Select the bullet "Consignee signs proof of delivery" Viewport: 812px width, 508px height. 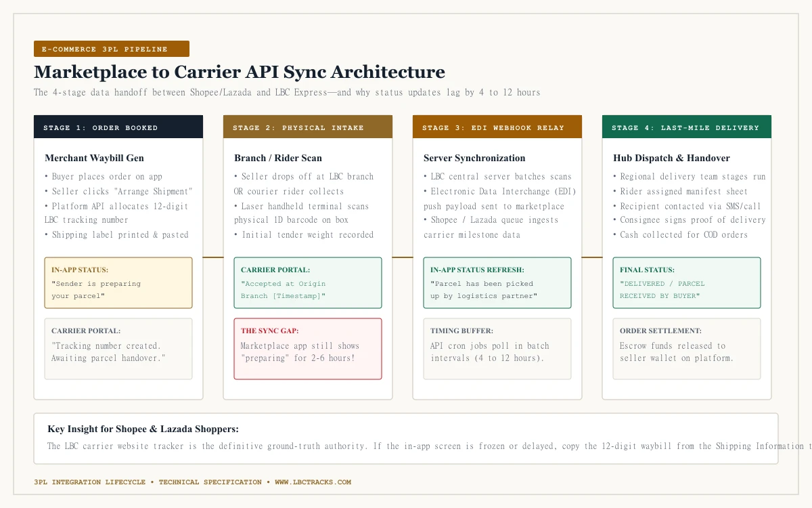(x=690, y=220)
